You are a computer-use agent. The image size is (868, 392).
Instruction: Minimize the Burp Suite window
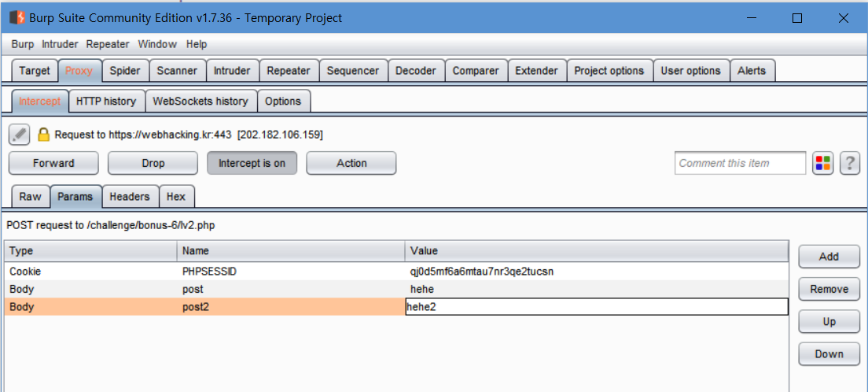[x=751, y=18]
